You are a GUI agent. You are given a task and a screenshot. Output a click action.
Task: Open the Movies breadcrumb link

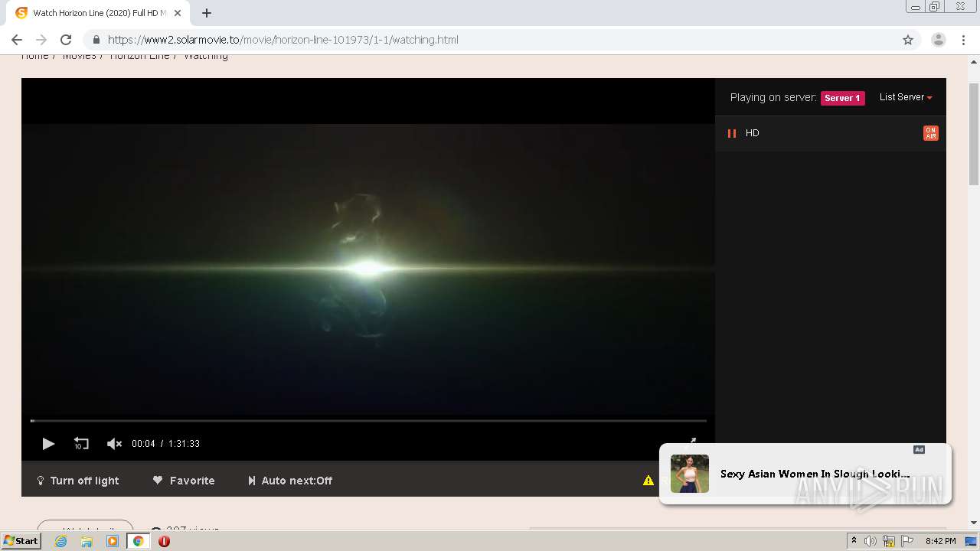pyautogui.click(x=80, y=56)
